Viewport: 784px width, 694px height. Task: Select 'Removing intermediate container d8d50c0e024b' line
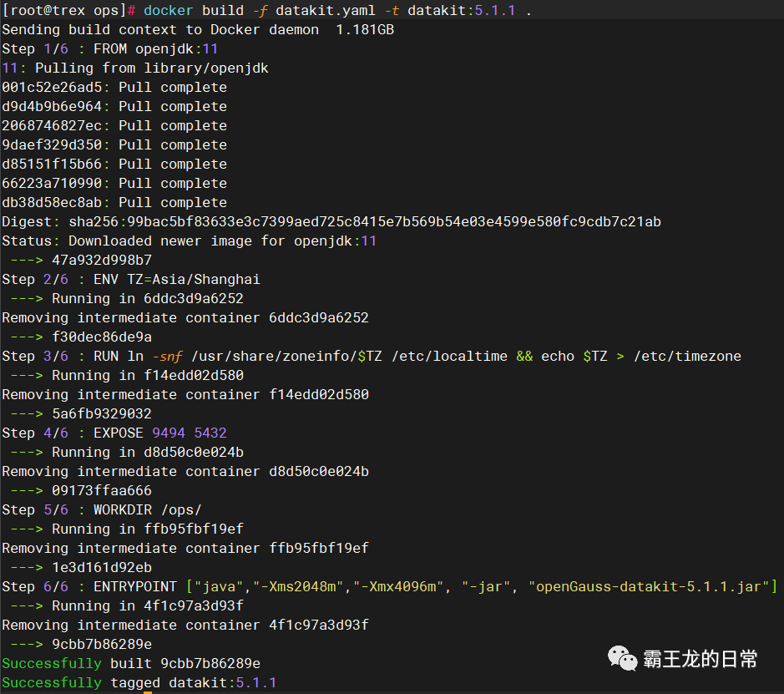point(185,472)
